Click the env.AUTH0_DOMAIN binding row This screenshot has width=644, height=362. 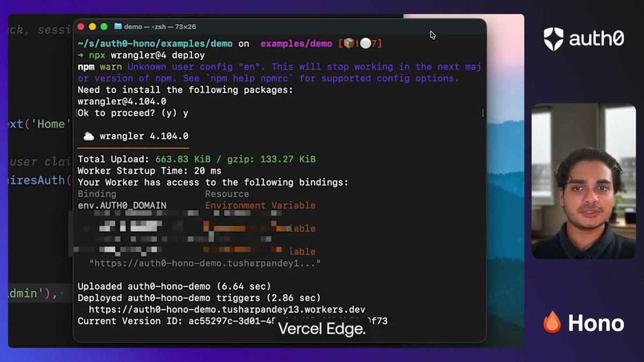196,205
